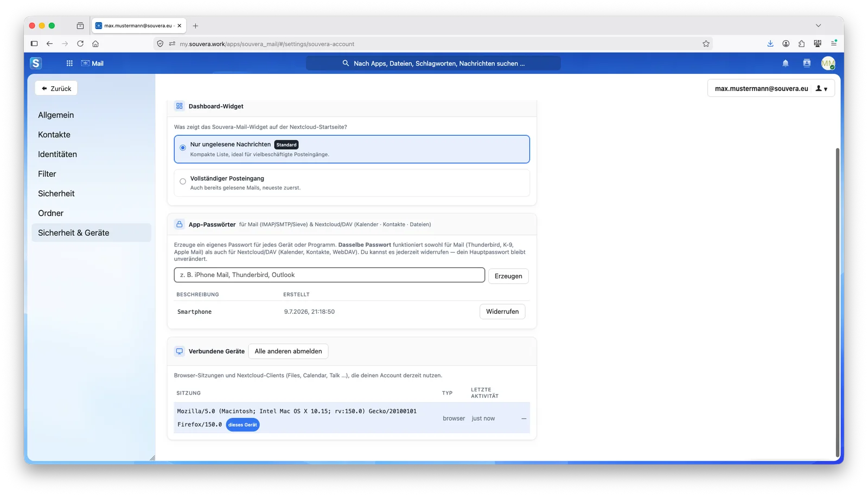Open the apps grid launcher icon
Viewport: 868px width, 496px height.
pos(69,63)
